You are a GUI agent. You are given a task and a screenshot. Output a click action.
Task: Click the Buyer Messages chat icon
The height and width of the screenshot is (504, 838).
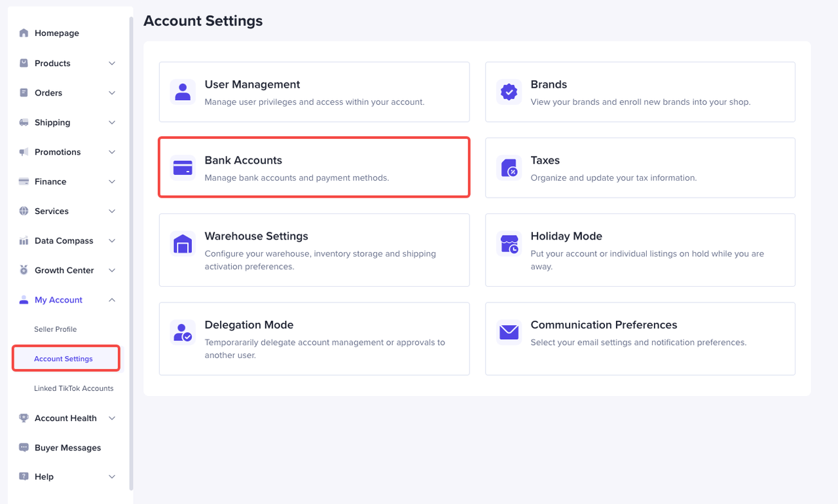pos(24,448)
